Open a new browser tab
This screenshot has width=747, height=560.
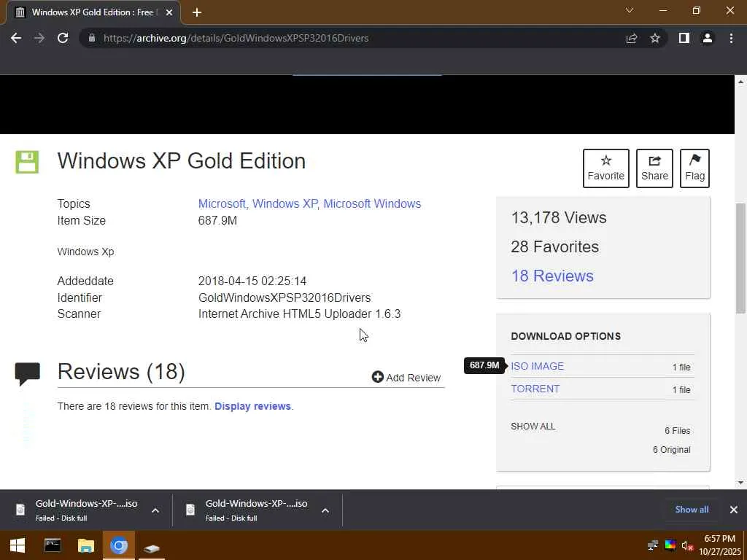click(x=197, y=12)
